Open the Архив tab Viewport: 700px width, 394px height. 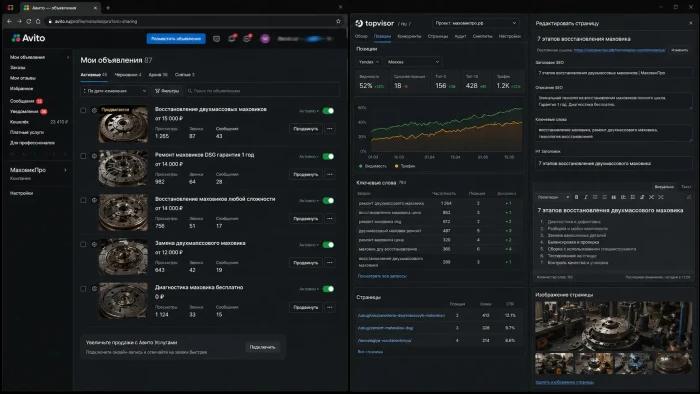[158, 75]
